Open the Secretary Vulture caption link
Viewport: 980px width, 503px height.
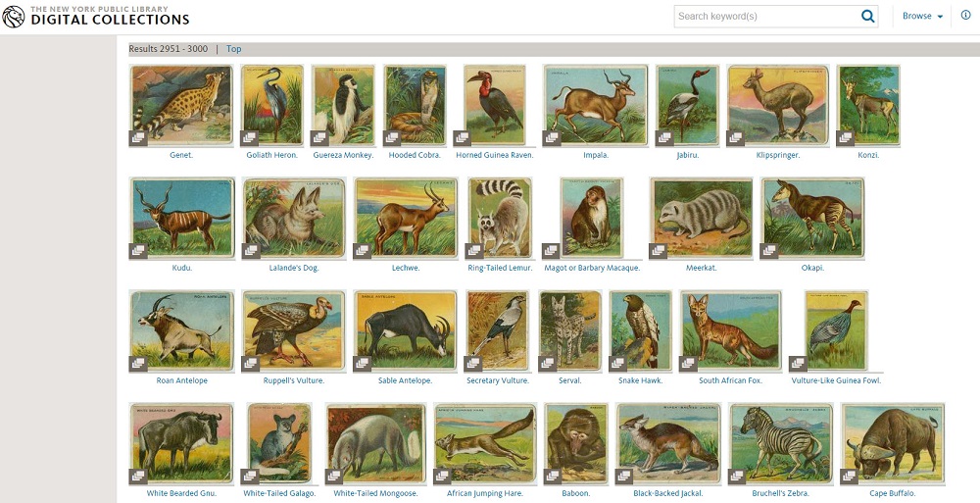click(497, 380)
